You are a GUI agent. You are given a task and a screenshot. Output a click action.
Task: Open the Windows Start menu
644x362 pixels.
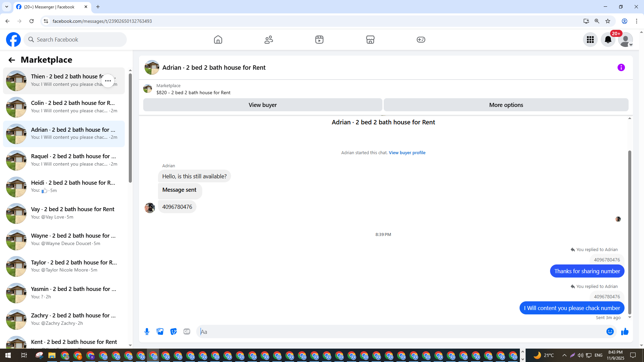click(x=8, y=355)
